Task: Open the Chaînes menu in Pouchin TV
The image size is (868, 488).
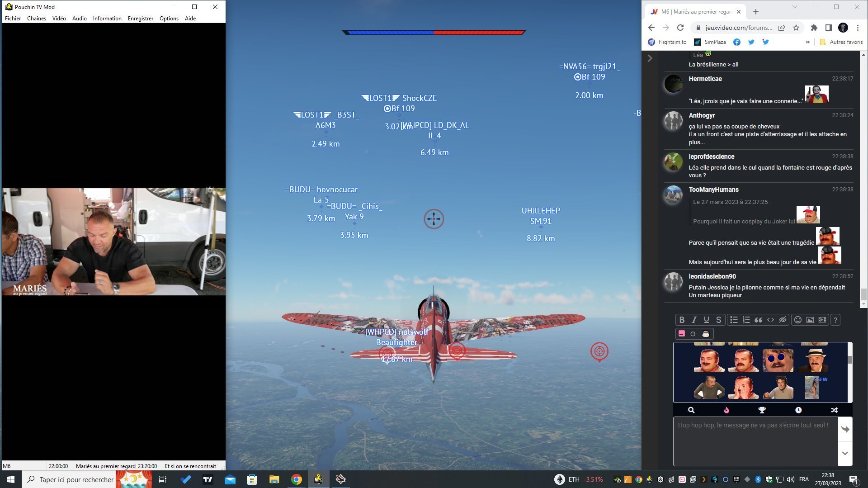Action: point(37,19)
